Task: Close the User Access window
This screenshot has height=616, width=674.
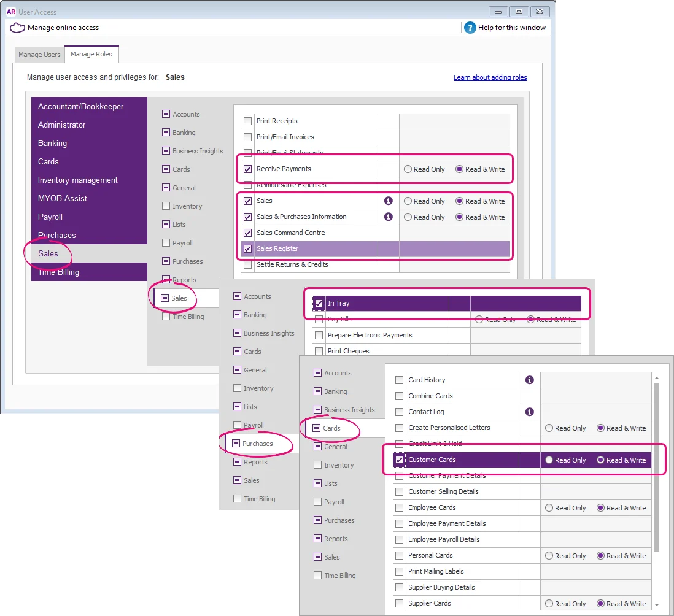Action: pyautogui.click(x=540, y=12)
